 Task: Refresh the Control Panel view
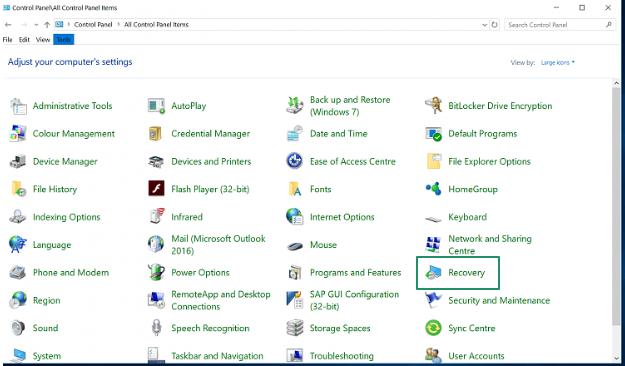coord(494,25)
